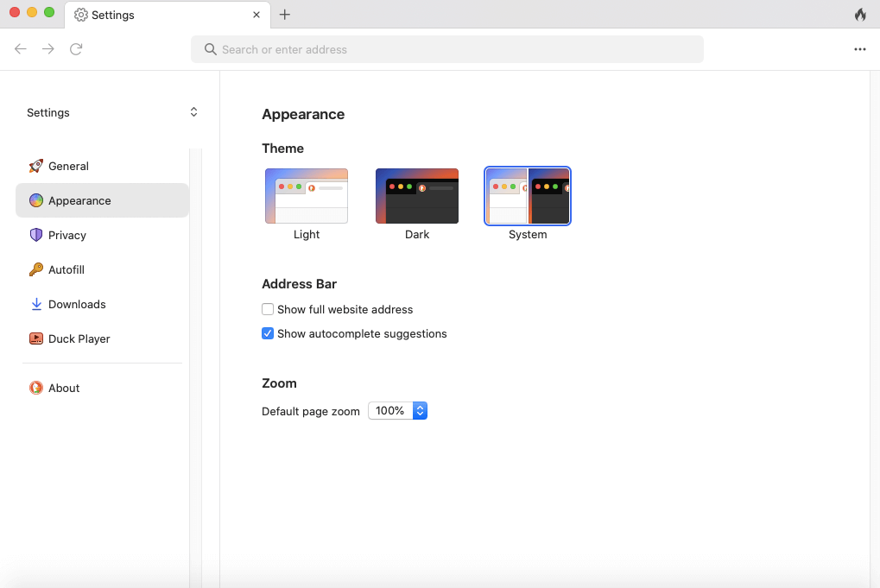Screen dimensions: 880x588
Task: Click the yellow minimize window button
Action: click(32, 12)
